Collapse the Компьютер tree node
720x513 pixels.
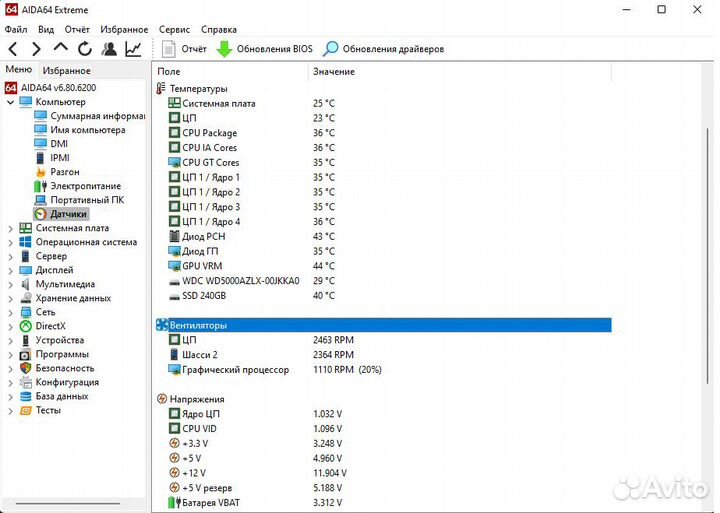(11, 102)
